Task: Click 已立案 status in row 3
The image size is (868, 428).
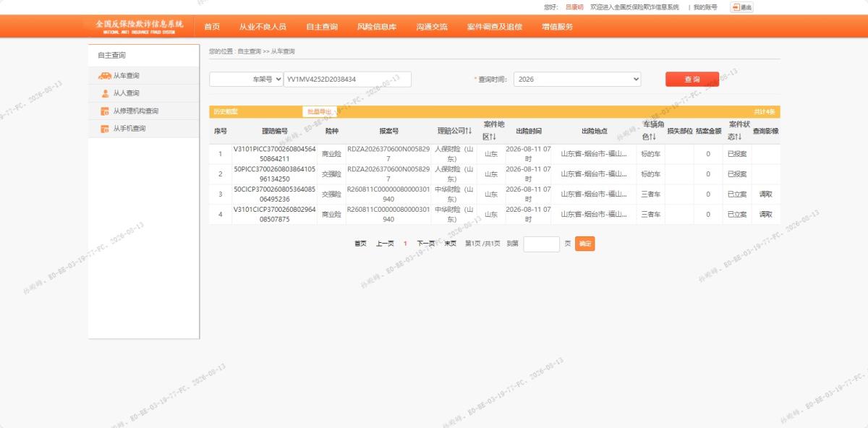Action: tap(736, 194)
